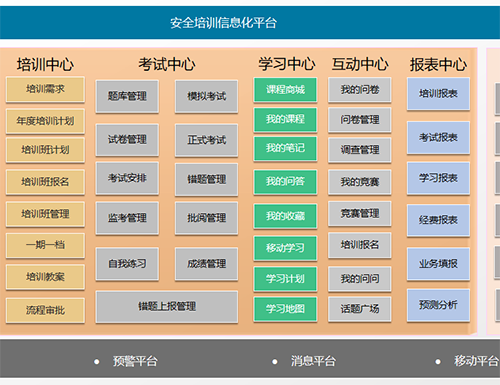Select the 培训班管理 box
500x385 pixels.
(x=45, y=214)
